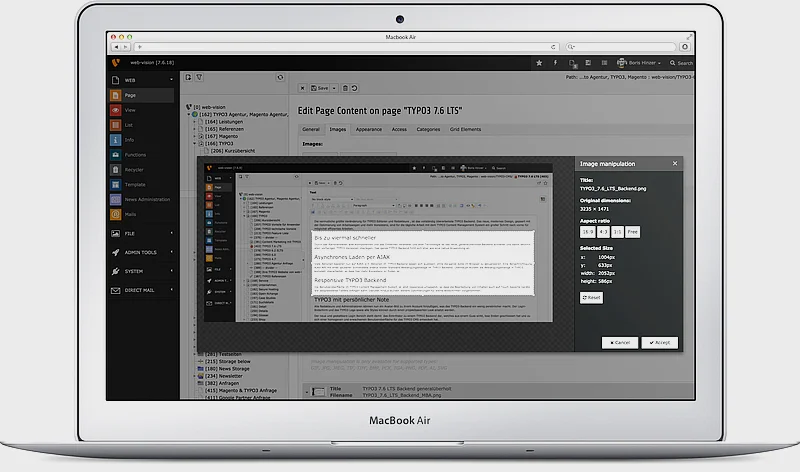This screenshot has width=800, height=472.
Task: Reload the page in browser address bar
Action: tap(553, 46)
